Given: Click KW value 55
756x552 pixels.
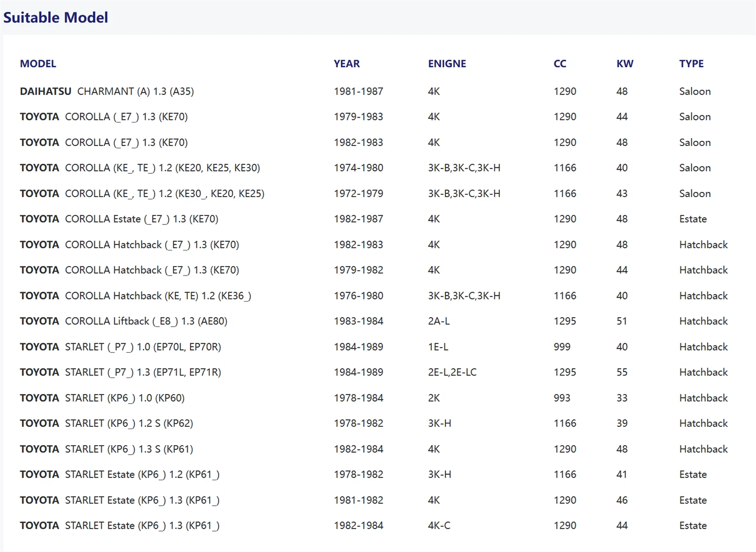Looking at the screenshot, I should click(x=622, y=372).
